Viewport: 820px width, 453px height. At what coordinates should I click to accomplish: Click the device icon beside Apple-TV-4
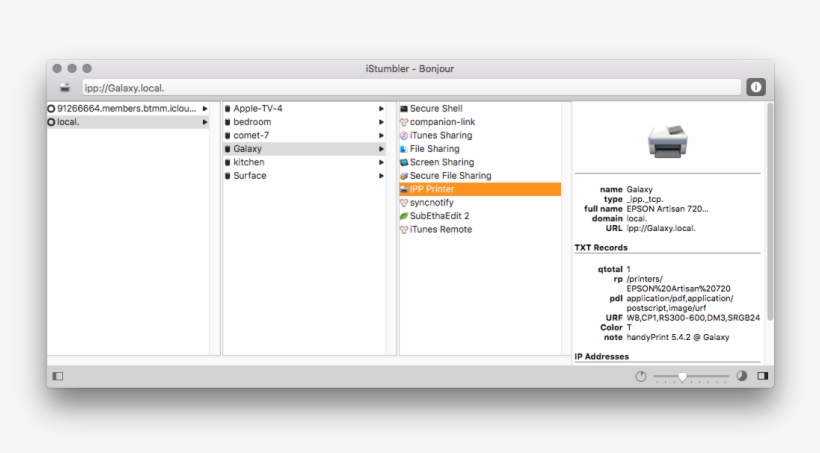pos(227,109)
